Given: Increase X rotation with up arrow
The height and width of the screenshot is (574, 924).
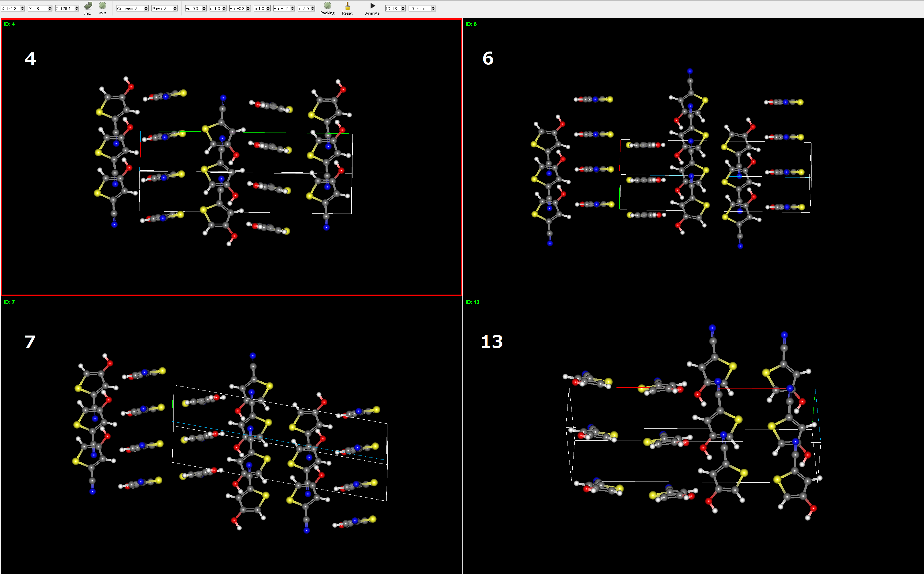Looking at the screenshot, I should click(23, 7).
